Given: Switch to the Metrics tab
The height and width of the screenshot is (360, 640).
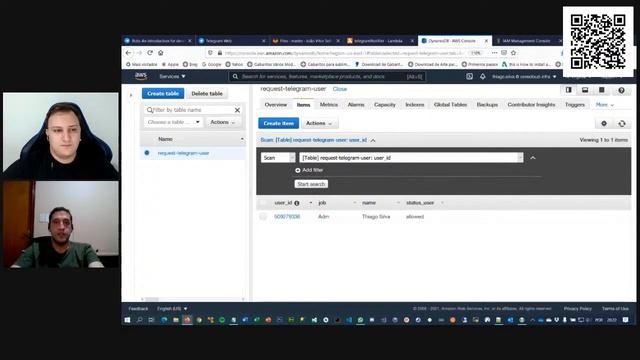Looking at the screenshot, I should [x=329, y=105].
